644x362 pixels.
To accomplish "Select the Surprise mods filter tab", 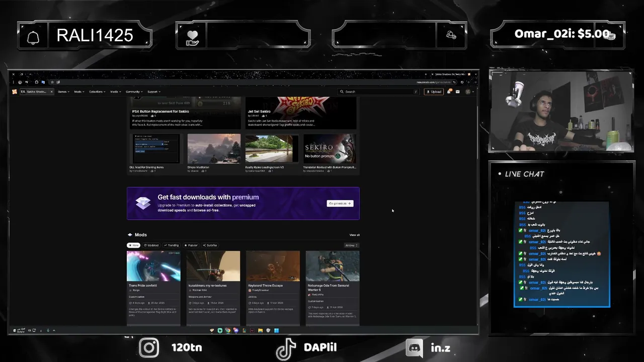I will pos(210,245).
